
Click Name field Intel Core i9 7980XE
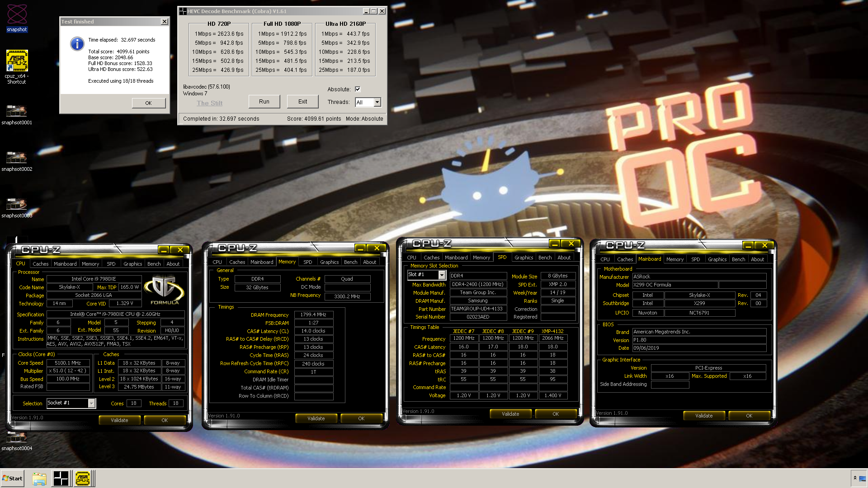(x=94, y=279)
